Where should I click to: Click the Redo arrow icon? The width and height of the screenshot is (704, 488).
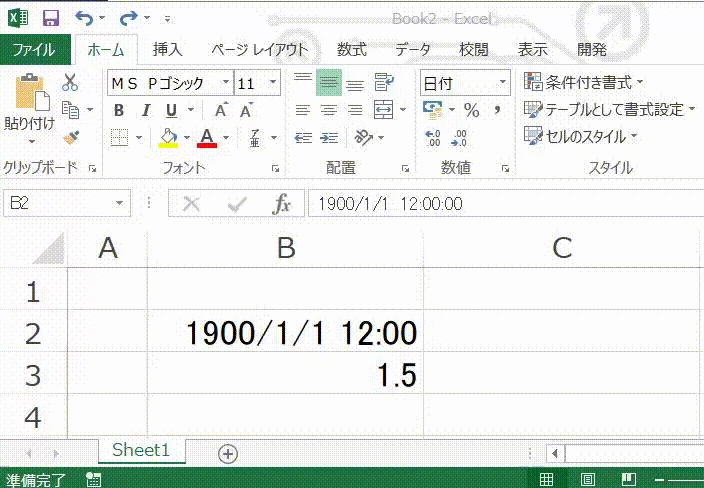click(x=128, y=18)
